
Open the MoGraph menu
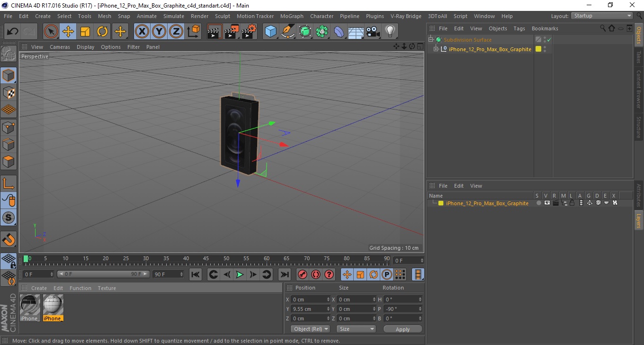tap(292, 16)
